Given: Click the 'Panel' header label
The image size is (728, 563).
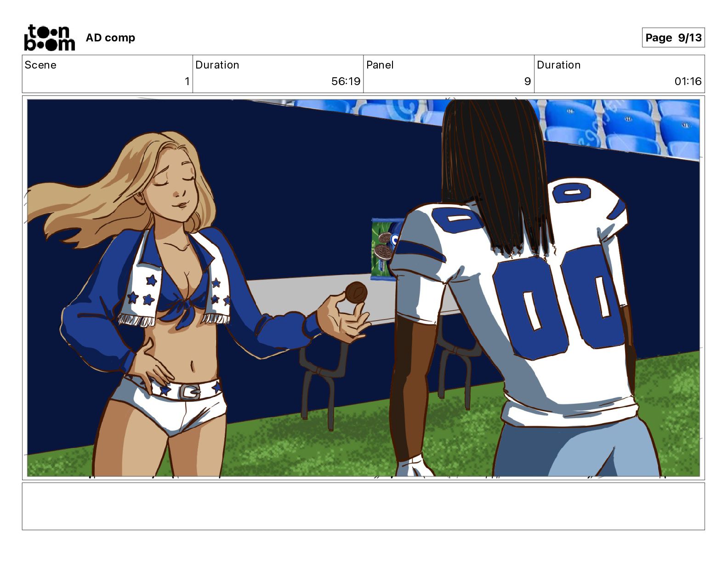Looking at the screenshot, I should tap(380, 65).
